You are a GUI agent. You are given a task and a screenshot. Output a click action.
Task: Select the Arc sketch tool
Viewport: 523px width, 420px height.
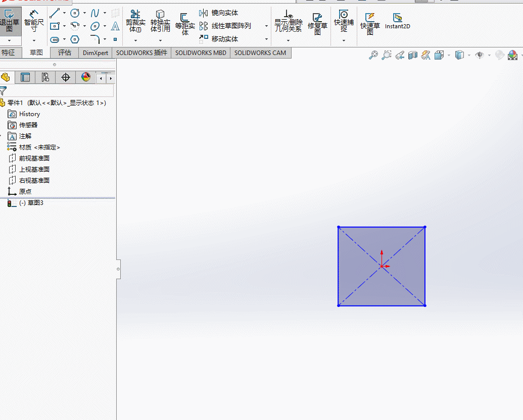(75, 26)
